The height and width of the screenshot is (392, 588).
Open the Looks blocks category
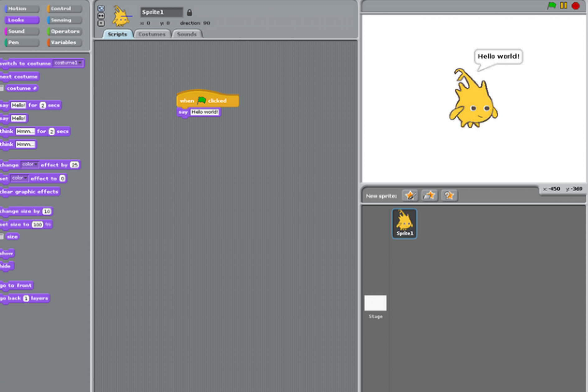tap(22, 20)
